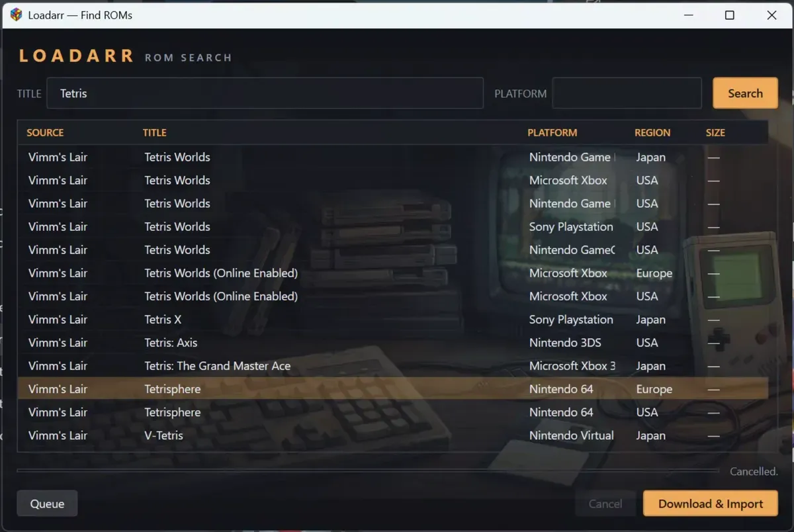This screenshot has height=532, width=794.
Task: Click the Download & Import button
Action: [x=711, y=504]
